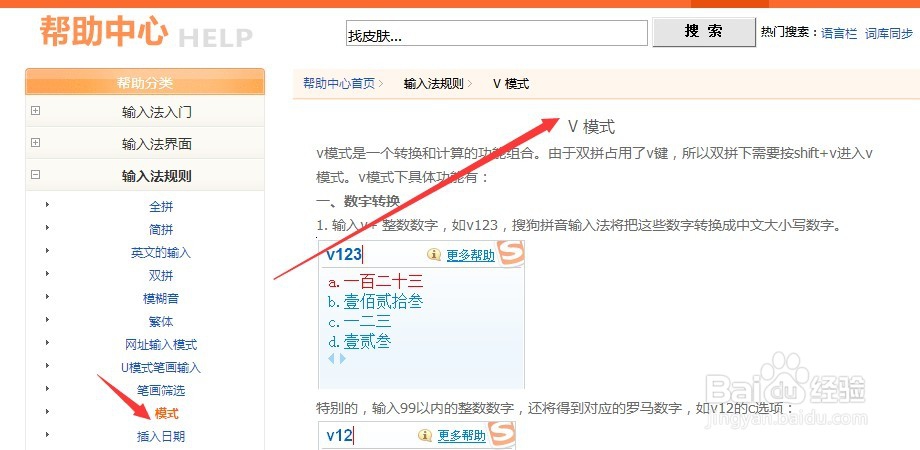Click the v12 input text
920x450 pixels.
coord(339,435)
